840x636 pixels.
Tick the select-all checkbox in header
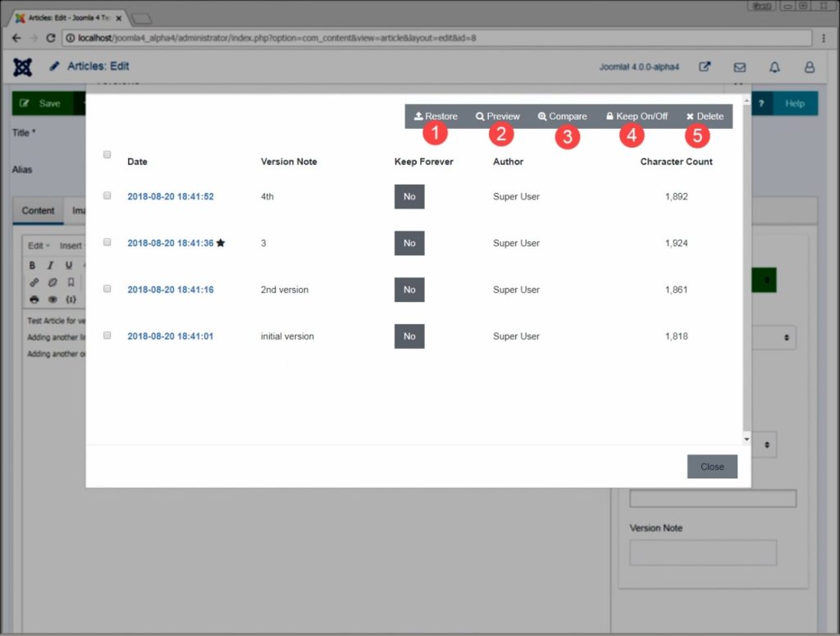107,154
